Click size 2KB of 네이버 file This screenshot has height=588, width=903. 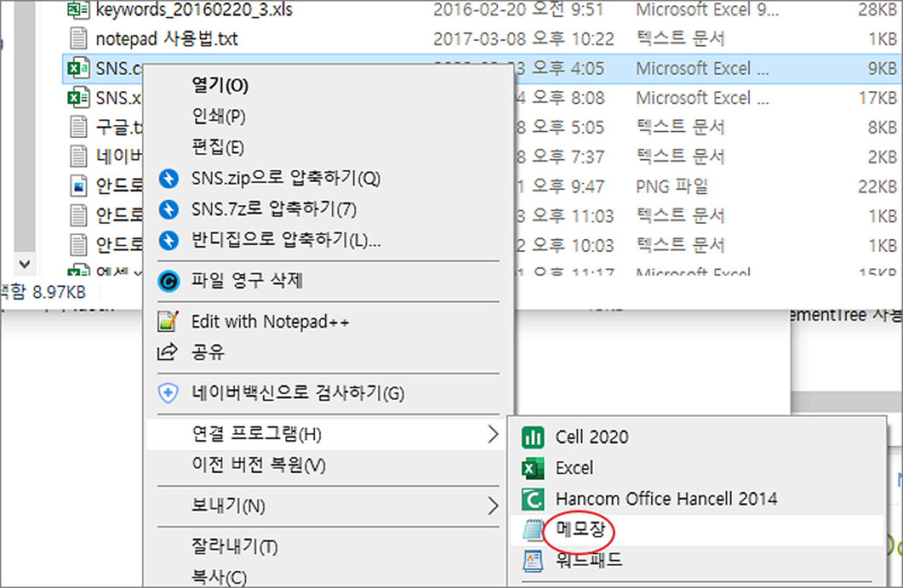coord(882,157)
